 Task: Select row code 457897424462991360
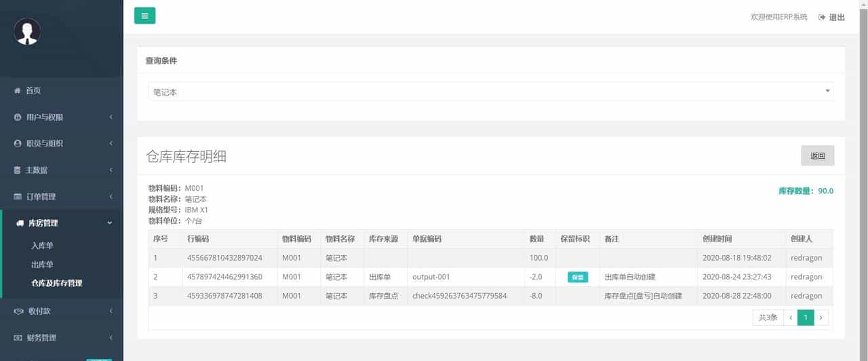(224, 277)
